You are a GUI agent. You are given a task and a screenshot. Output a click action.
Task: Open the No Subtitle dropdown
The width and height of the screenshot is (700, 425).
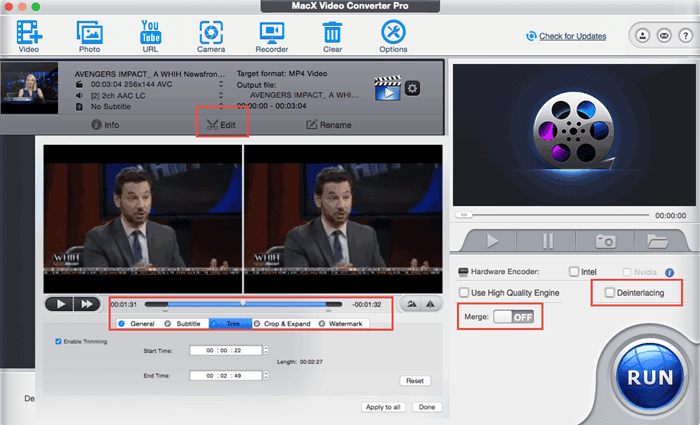221,106
